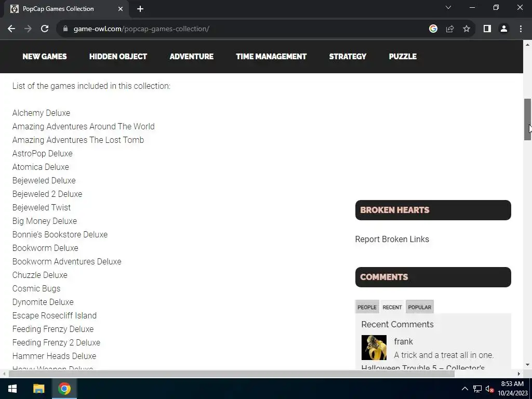532x399 pixels.
Task: Click the Bejeweled Twist entry
Action: [42, 208]
